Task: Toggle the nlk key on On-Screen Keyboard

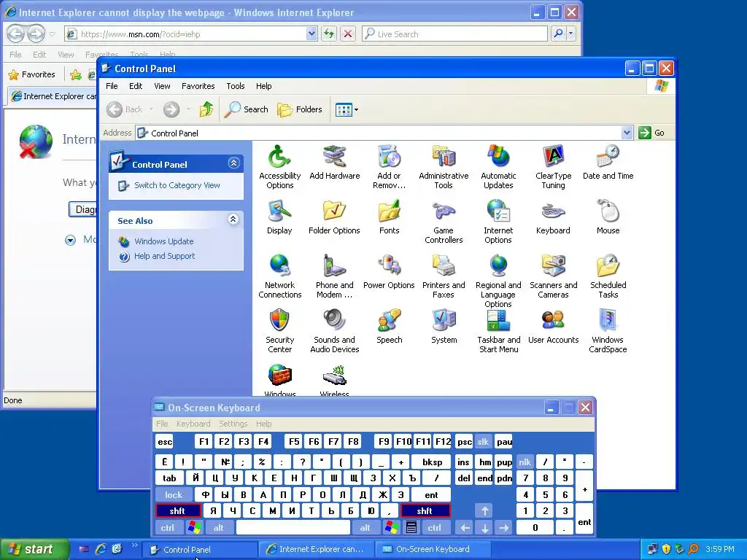Action: 525,462
